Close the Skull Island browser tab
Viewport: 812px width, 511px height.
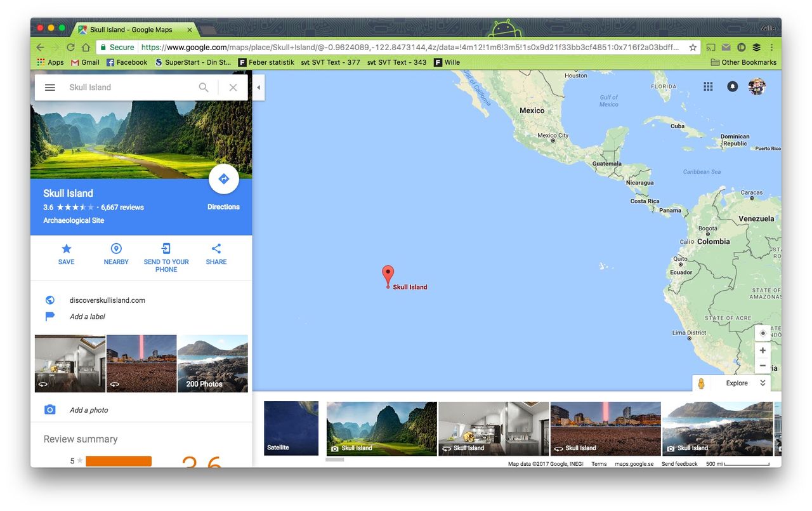coord(189,30)
